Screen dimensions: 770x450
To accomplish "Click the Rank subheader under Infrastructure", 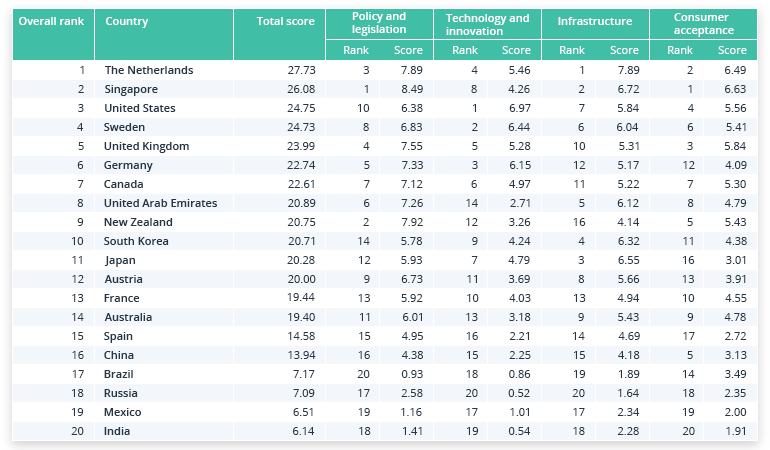I will tap(571, 50).
